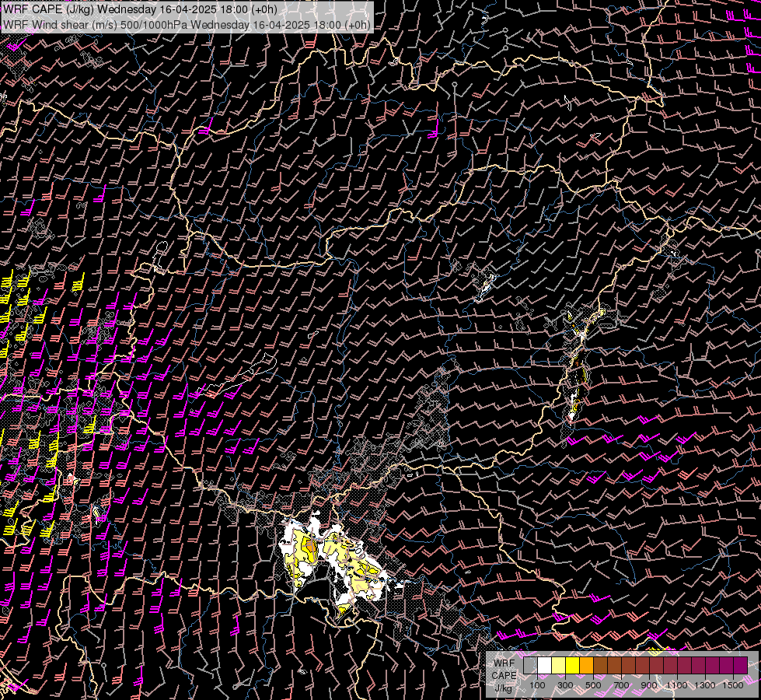Click the 700 label in the legend
The width and height of the screenshot is (761, 700).
621,685
